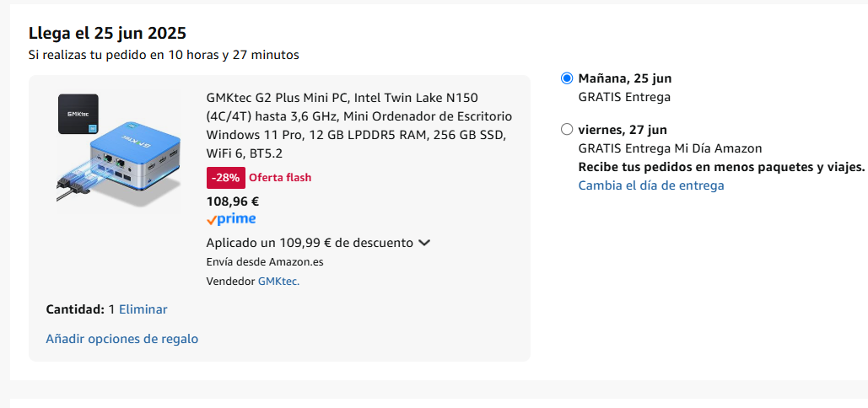The image size is (868, 408).
Task: Click 'Cambia el día de entrega' link
Action: [651, 185]
